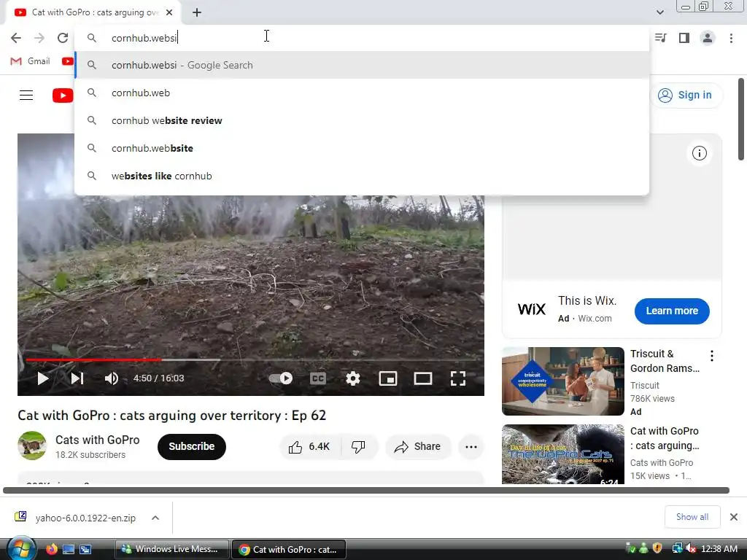Click the vertical page scrollbar
The image size is (747, 560).
pyautogui.click(x=741, y=119)
